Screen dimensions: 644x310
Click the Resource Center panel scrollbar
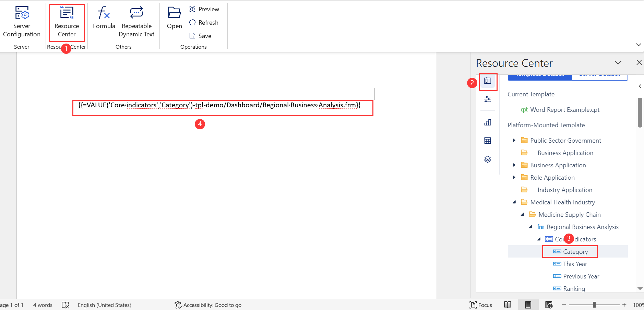coord(640,112)
